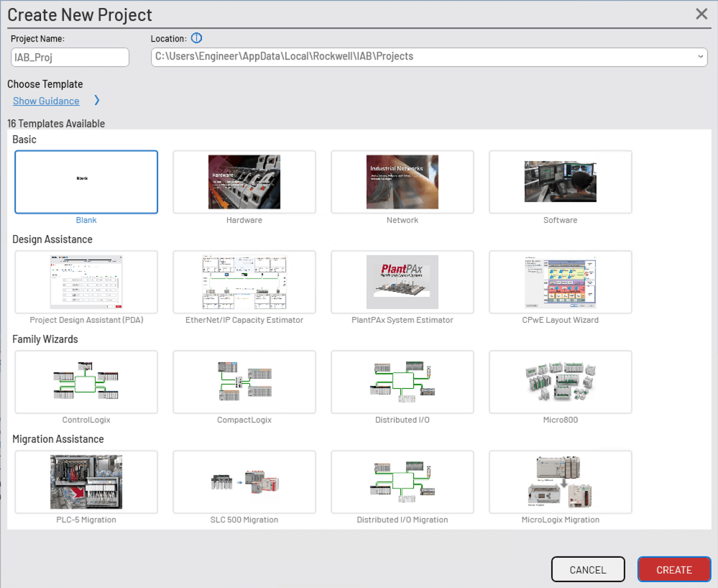This screenshot has height=588, width=718.
Task: Open the ControlLogix family wizard
Action: (x=86, y=382)
